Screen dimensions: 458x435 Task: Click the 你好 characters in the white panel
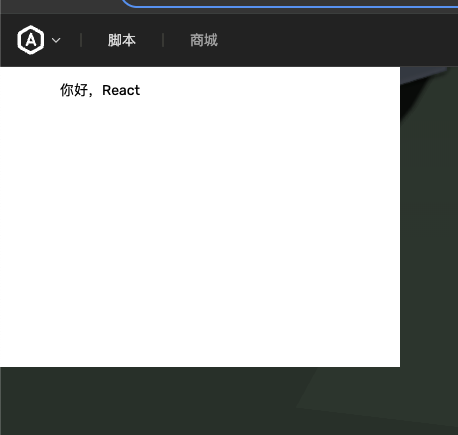pos(74,90)
